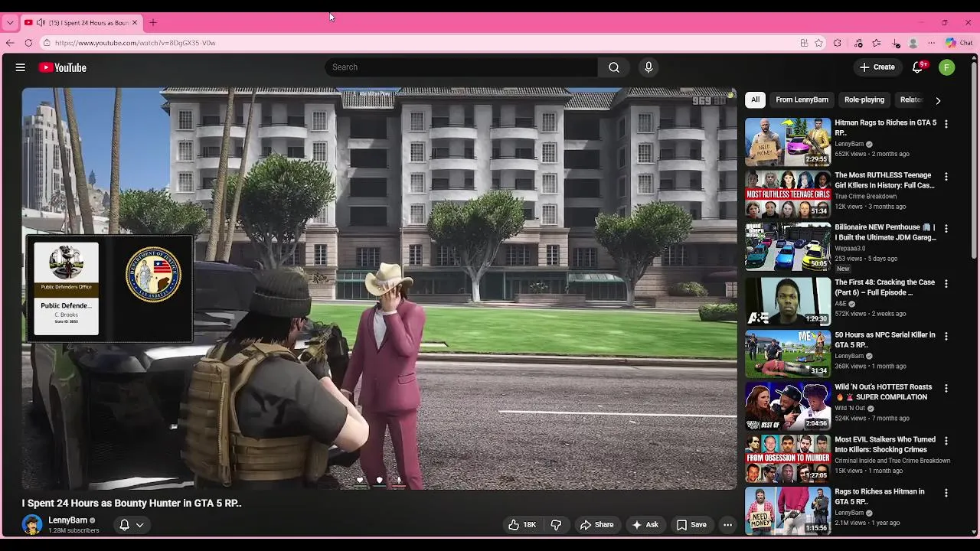Image resolution: width=980 pixels, height=551 pixels.
Task: Open more actions below the video
Action: (727, 525)
